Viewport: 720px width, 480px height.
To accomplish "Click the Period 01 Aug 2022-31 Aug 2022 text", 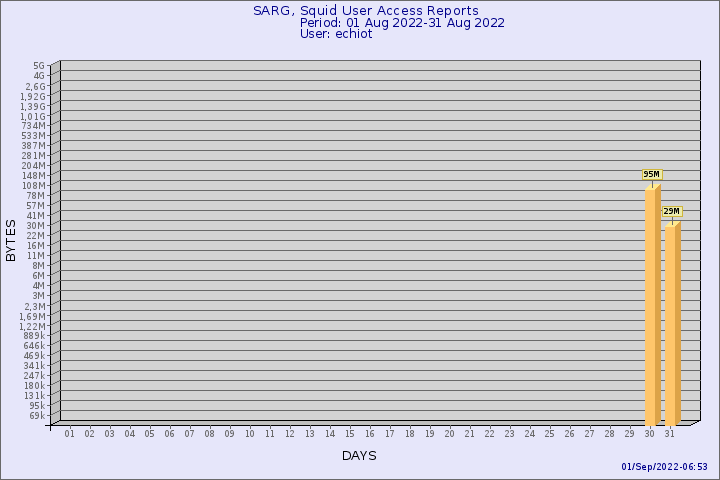I will point(402,23).
